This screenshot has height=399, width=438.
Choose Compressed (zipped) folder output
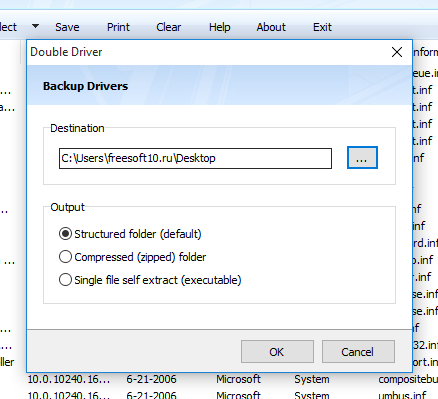coord(132,257)
